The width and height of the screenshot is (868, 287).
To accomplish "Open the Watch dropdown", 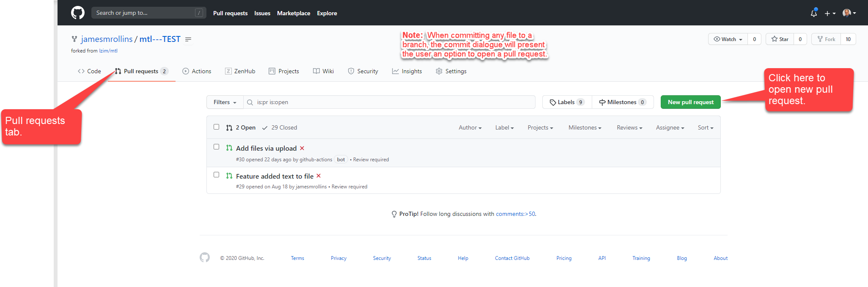I will (x=728, y=39).
